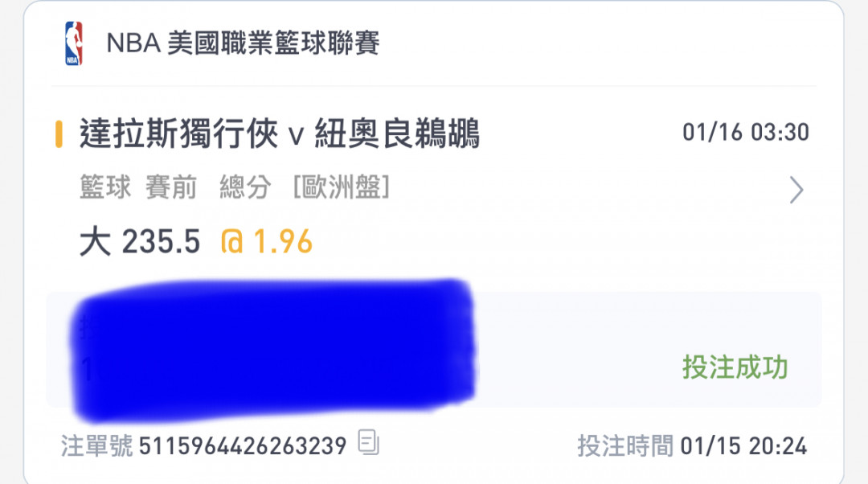The height and width of the screenshot is (484, 868).
Task: Click the 籃球 sport tag
Action: [x=105, y=187]
